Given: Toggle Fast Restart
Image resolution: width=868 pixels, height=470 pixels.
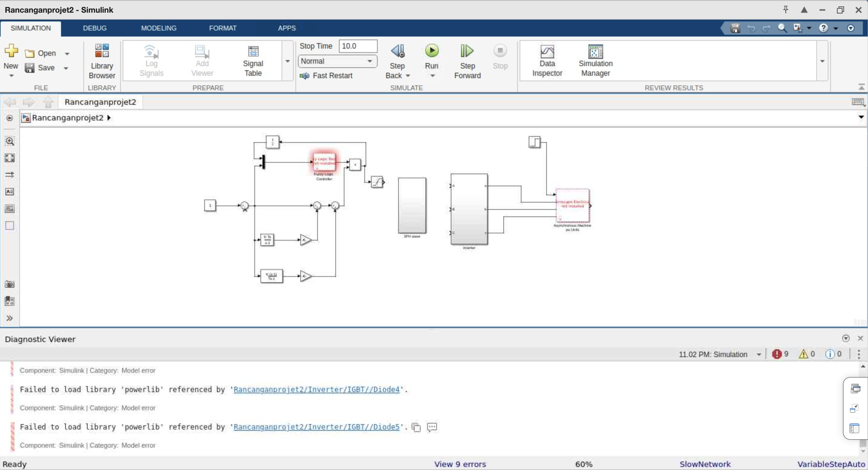Looking at the screenshot, I should point(326,76).
